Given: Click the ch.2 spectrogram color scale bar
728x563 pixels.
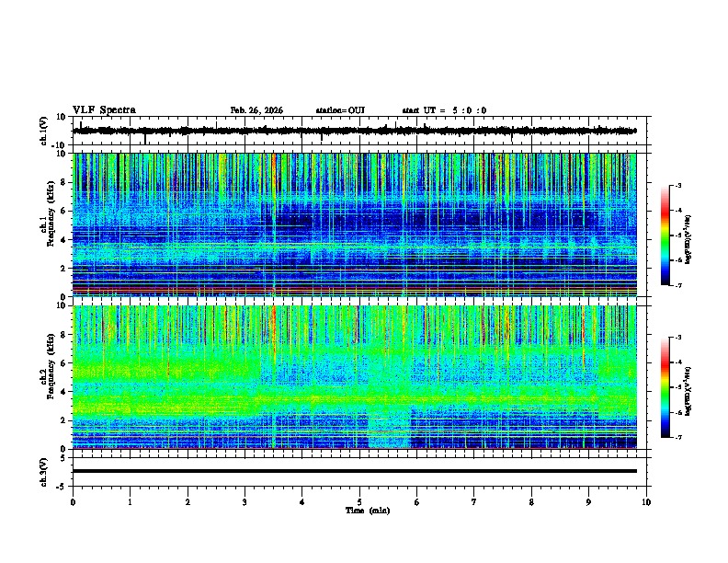Looking at the screenshot, I should [x=665, y=387].
